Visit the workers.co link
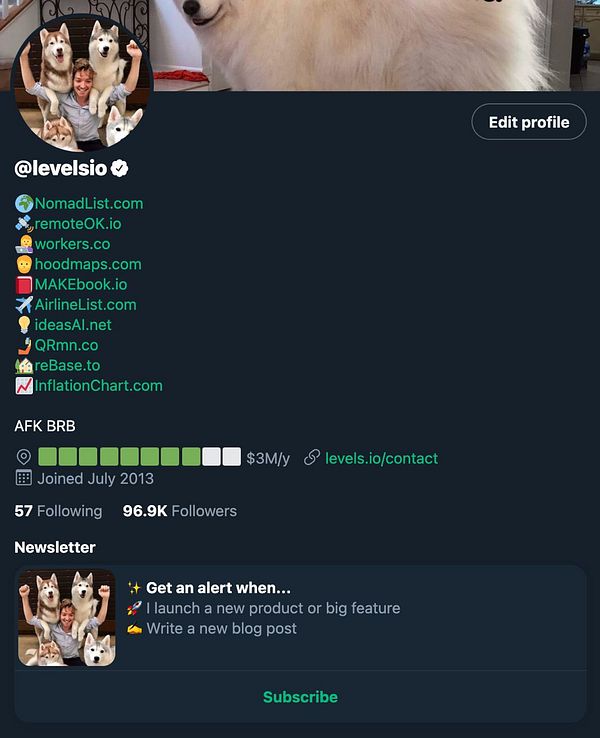Viewport: 600px width, 738px height. [x=72, y=244]
